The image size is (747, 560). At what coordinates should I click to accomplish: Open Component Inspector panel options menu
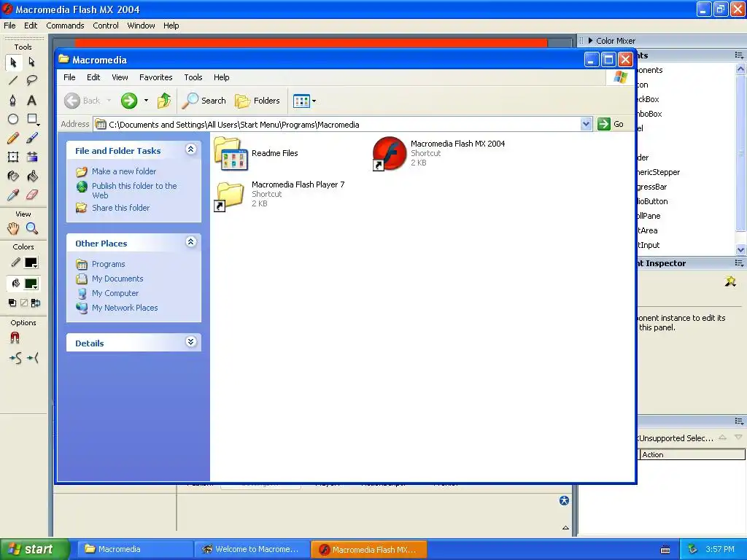click(739, 262)
